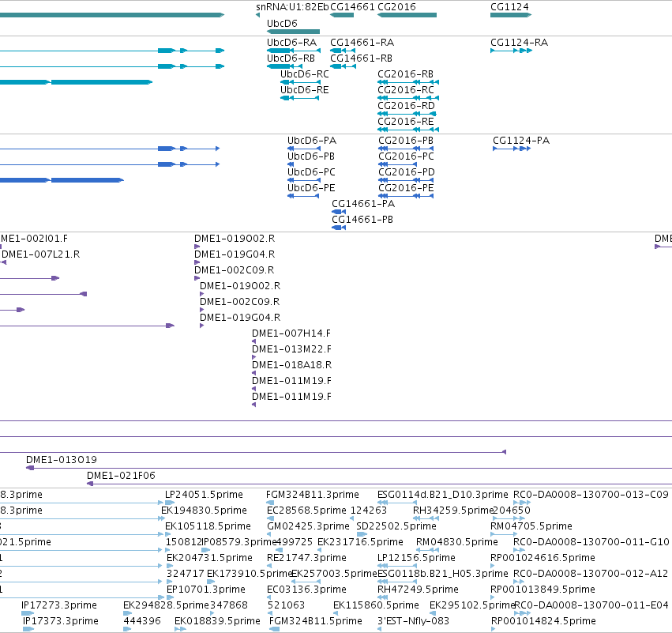The height and width of the screenshot is (633, 672).
Task: Select protein CG1124-PA
Action: [512, 149]
